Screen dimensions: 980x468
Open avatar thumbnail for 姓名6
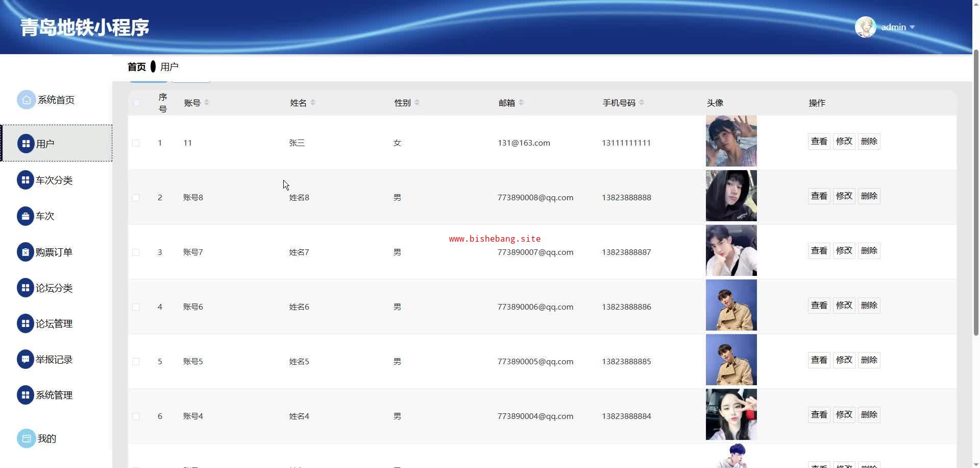click(731, 305)
